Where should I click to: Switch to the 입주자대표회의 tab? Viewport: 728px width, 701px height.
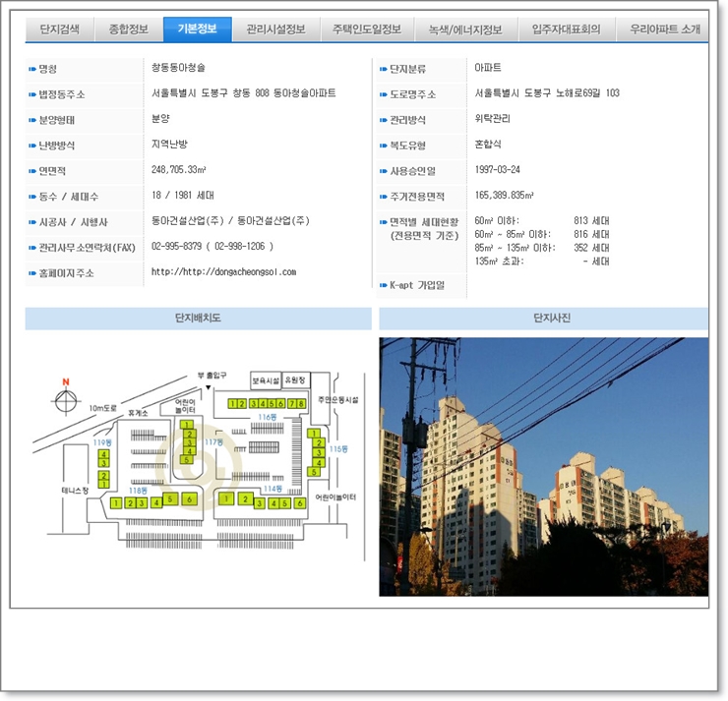tap(567, 29)
